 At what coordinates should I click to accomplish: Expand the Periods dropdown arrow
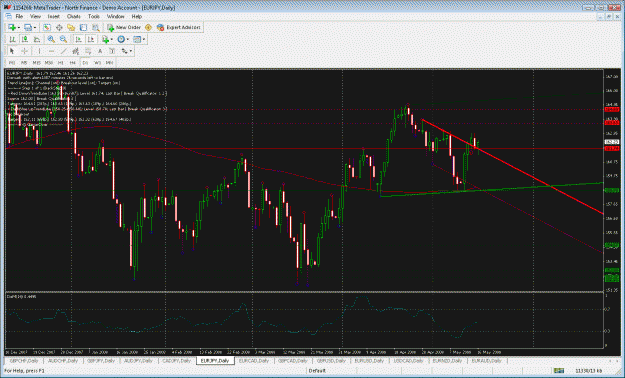click(128, 39)
